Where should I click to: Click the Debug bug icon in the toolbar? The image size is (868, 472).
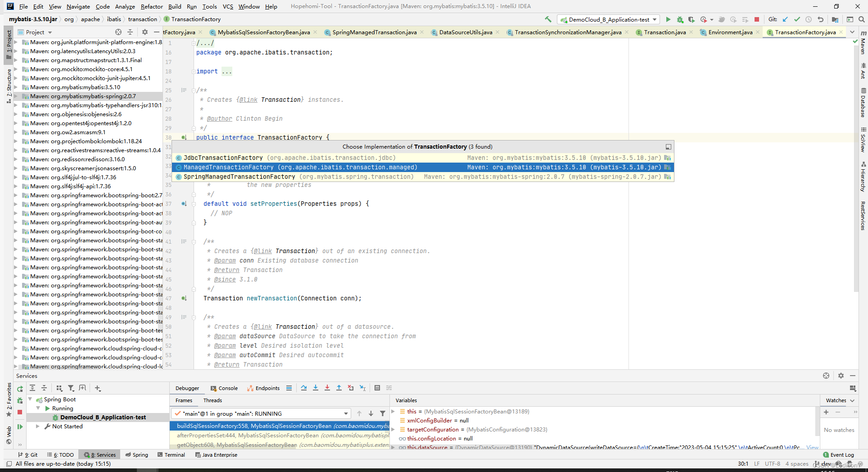680,19
